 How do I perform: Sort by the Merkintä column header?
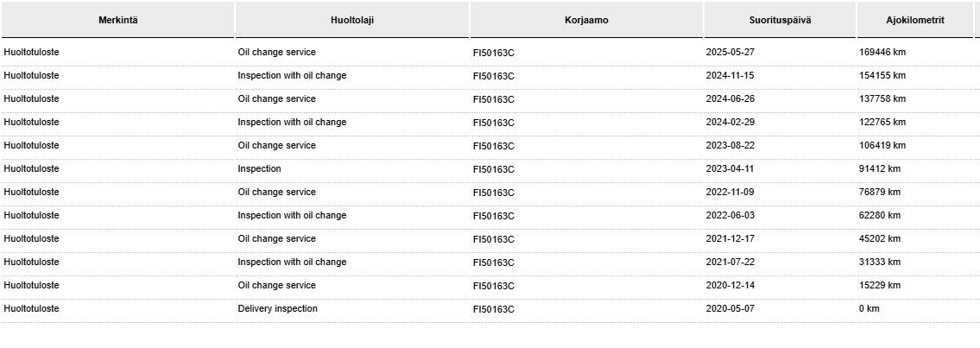pyautogui.click(x=118, y=20)
